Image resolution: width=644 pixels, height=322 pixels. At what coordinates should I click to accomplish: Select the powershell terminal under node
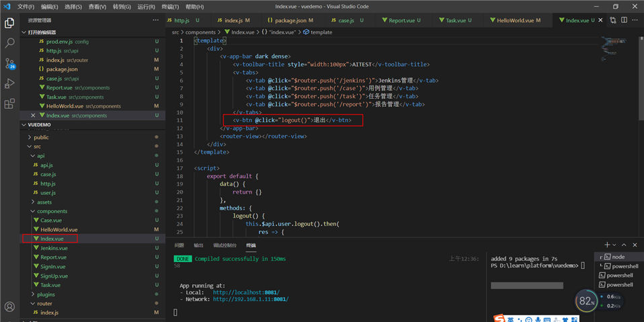click(x=619, y=266)
